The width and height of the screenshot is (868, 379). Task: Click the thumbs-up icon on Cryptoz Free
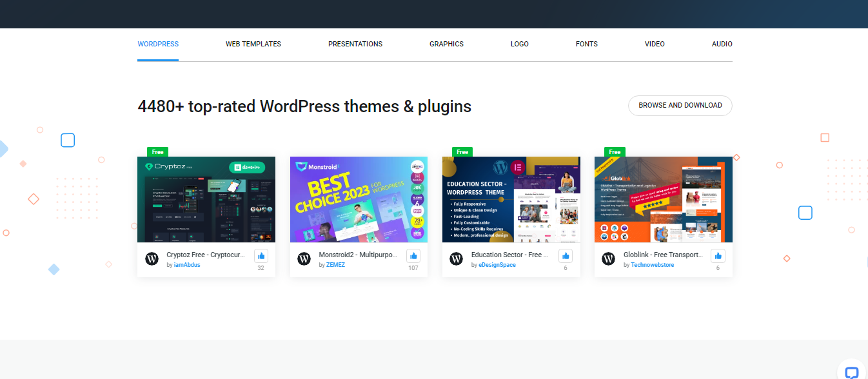261,255
